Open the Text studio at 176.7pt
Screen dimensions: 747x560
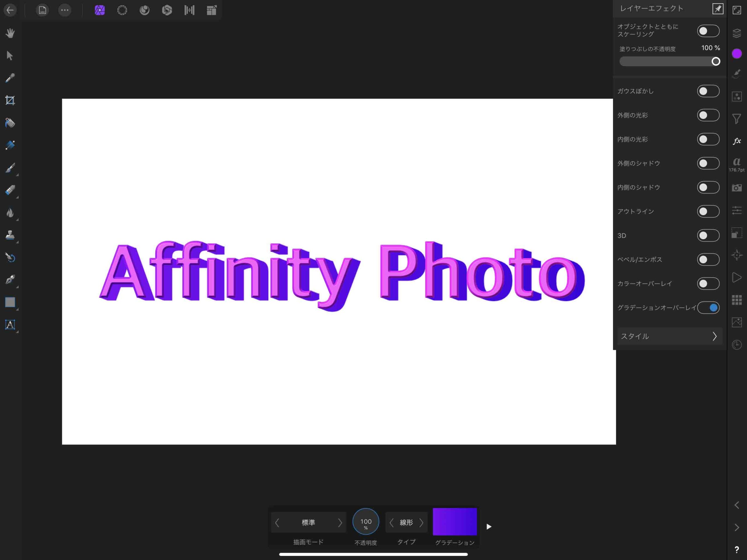click(736, 165)
